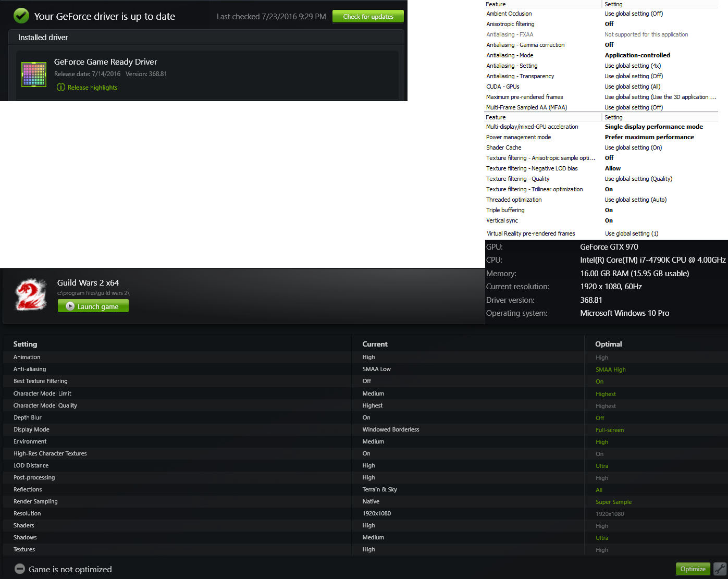Click the top Setting column header in NVIDIA panel
The width and height of the screenshot is (728, 579).
pyautogui.click(x=613, y=4)
